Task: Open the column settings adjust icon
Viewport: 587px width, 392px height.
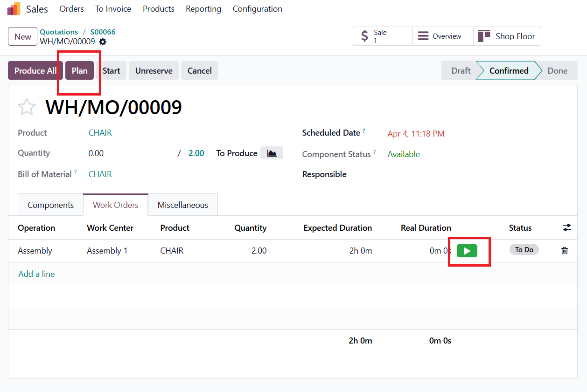Action: pyautogui.click(x=566, y=228)
